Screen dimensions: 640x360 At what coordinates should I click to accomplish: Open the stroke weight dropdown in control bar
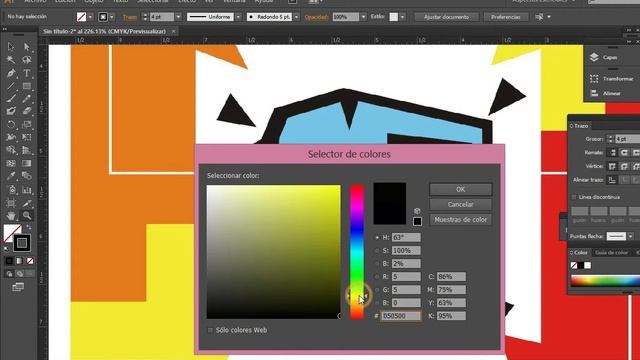coord(178,17)
